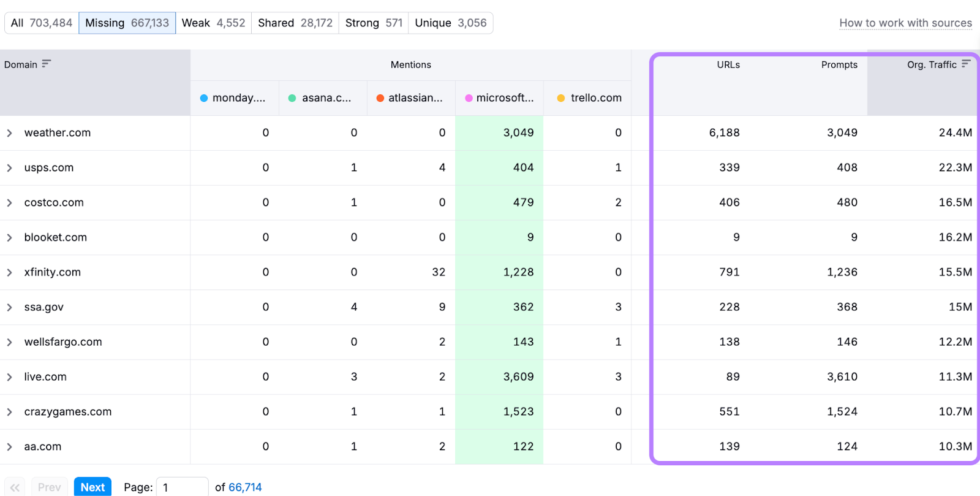The width and height of the screenshot is (980, 496).
Task: Click the Prompts column header
Action: [x=839, y=64]
